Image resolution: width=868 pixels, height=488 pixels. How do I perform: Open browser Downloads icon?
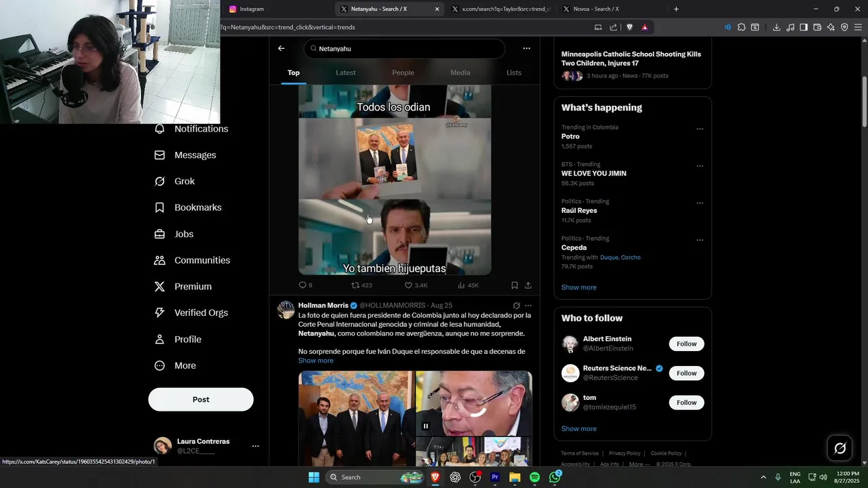(x=776, y=27)
